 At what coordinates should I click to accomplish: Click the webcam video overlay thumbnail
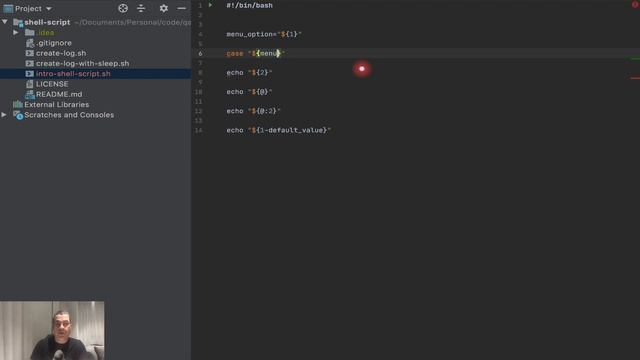[52, 331]
